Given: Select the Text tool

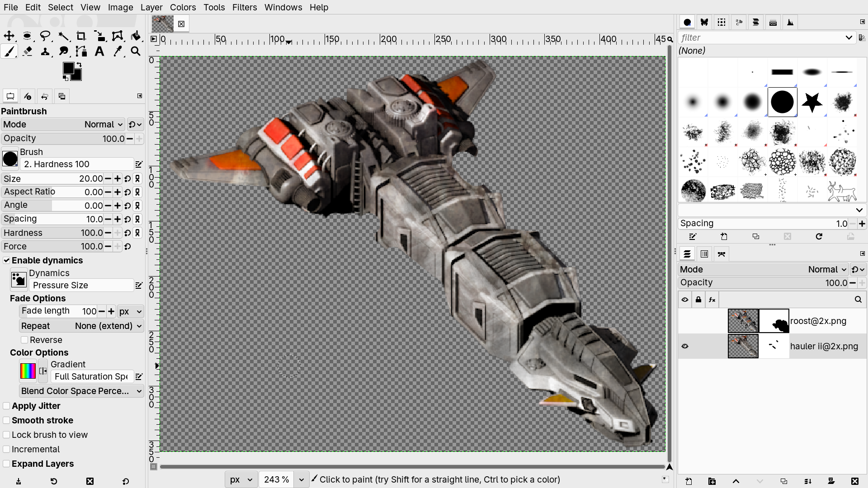Looking at the screenshot, I should click(99, 52).
